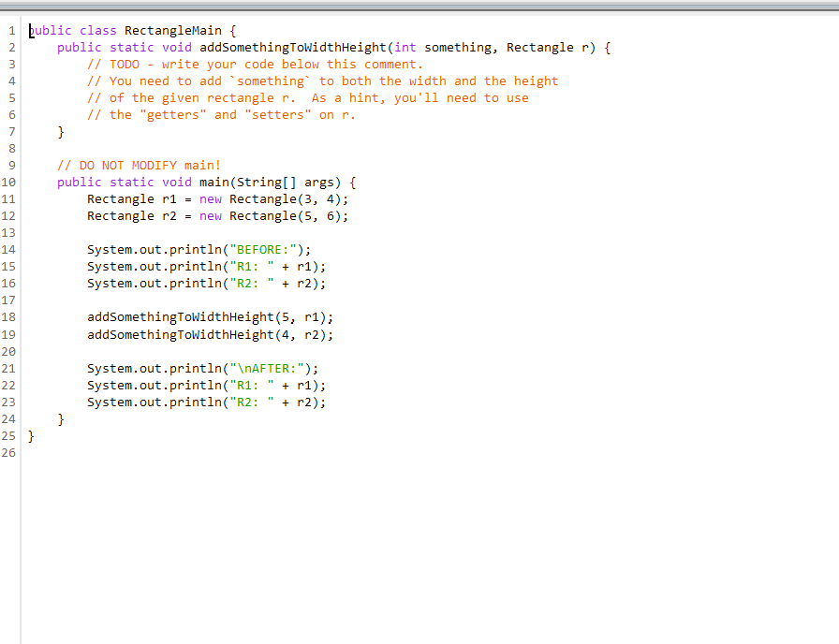Click the "R2: " string on line 23
The width and height of the screenshot is (839, 644).
[252, 402]
